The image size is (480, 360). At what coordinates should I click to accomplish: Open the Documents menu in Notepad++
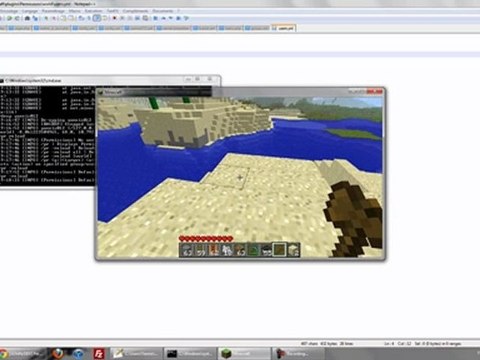(x=163, y=11)
